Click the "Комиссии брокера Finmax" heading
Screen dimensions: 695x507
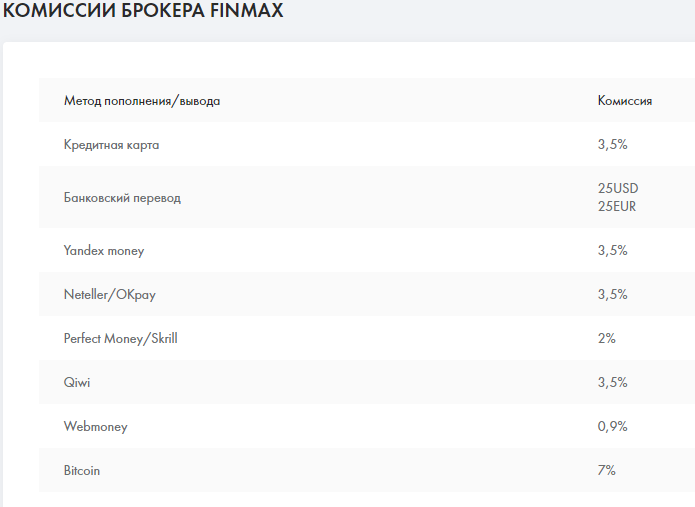click(142, 12)
